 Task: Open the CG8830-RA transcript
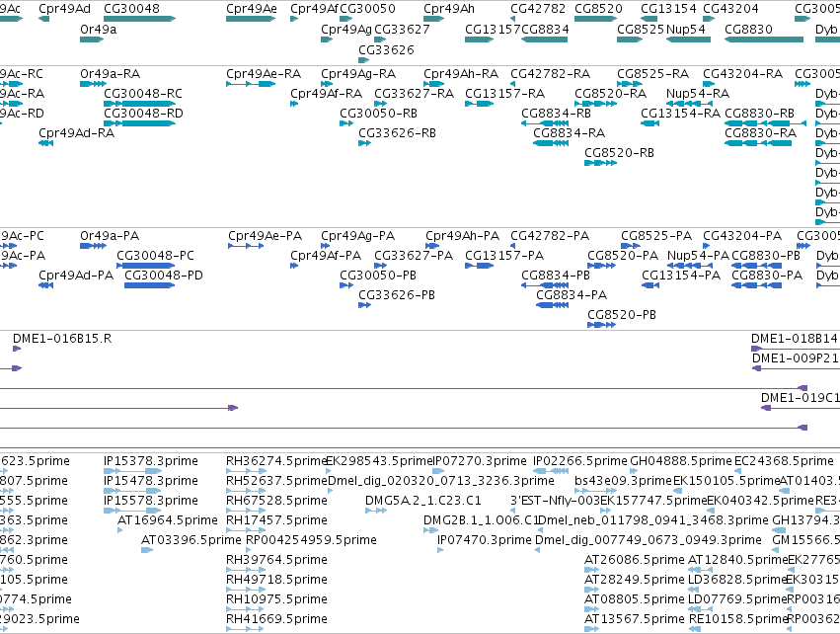[761, 133]
